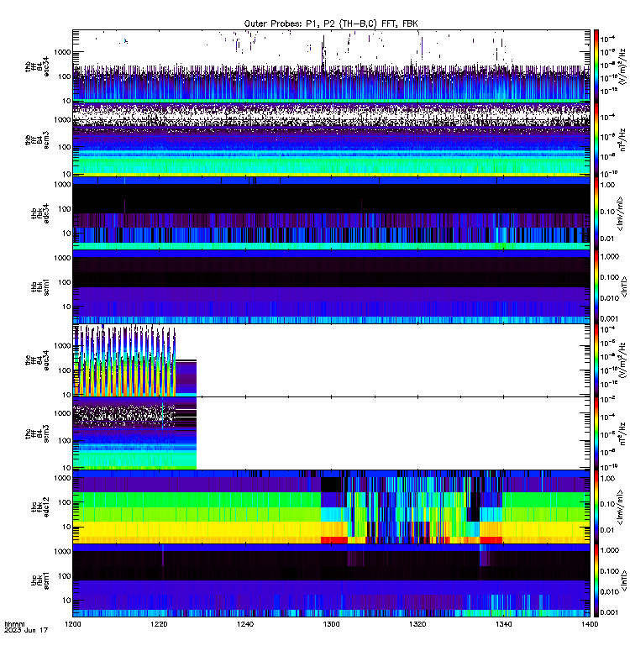The image size is (630, 672).
Task: Click the thc fbk edc12 filter bank panel
Action: (331, 507)
